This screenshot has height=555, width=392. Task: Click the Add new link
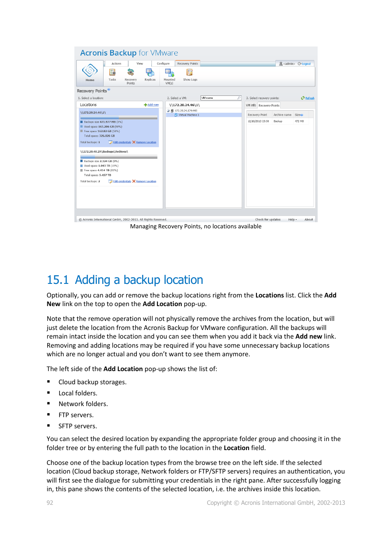(x=153, y=105)
